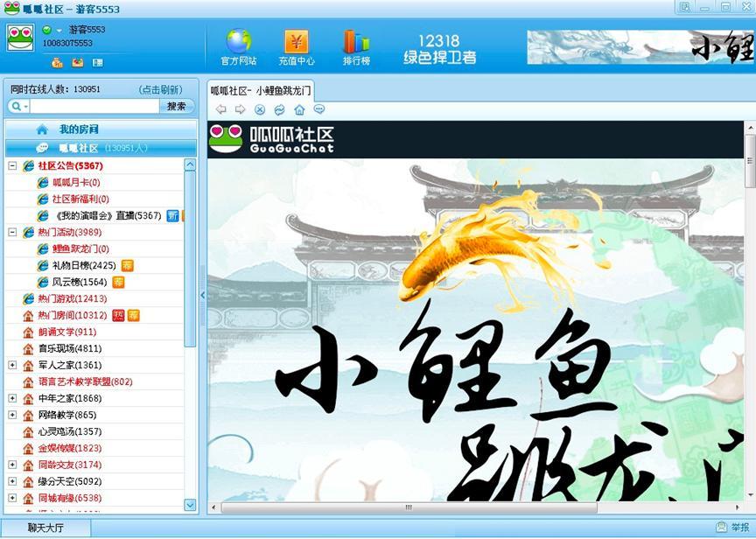Open the 充值中心 recharge center
This screenshot has height=539, width=756.
point(296,42)
